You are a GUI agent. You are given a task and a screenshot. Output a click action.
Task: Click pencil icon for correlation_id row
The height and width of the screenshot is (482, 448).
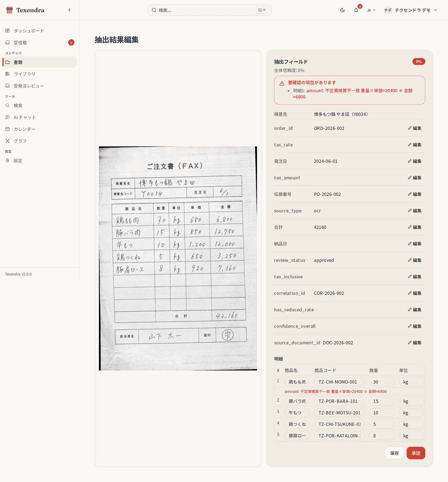click(x=410, y=293)
